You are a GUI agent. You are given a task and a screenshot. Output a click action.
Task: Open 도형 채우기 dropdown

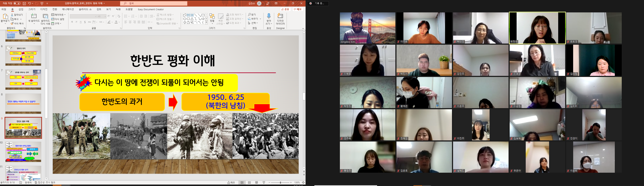coord(235,15)
